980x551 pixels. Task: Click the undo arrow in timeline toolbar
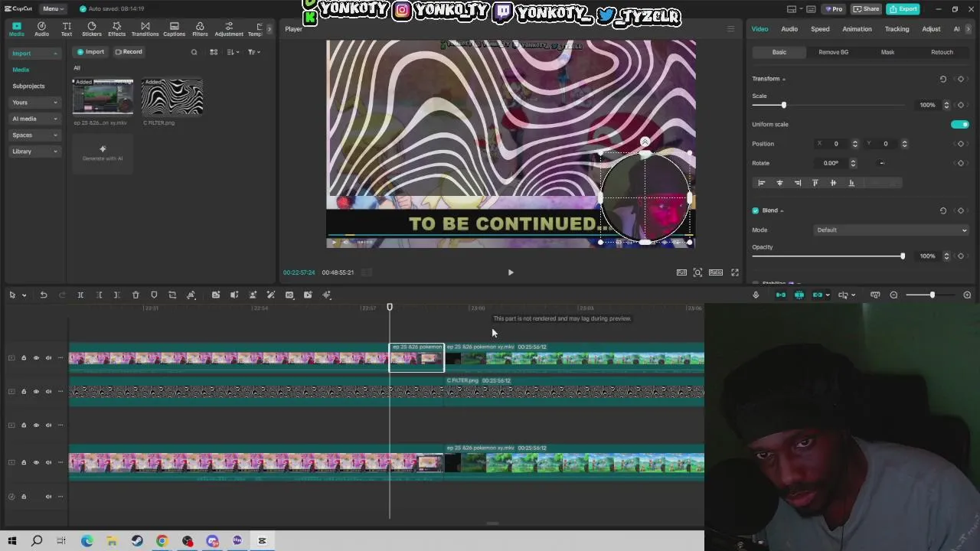pos(44,295)
